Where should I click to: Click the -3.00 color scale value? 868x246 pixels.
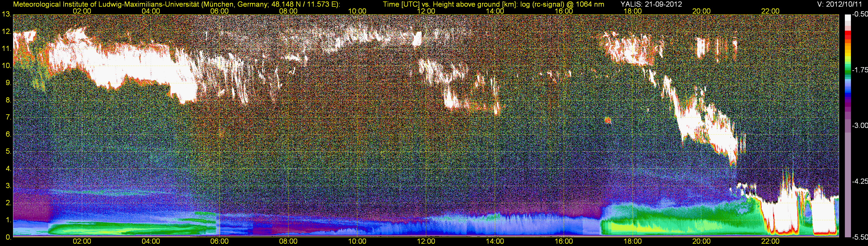[x=860, y=126]
